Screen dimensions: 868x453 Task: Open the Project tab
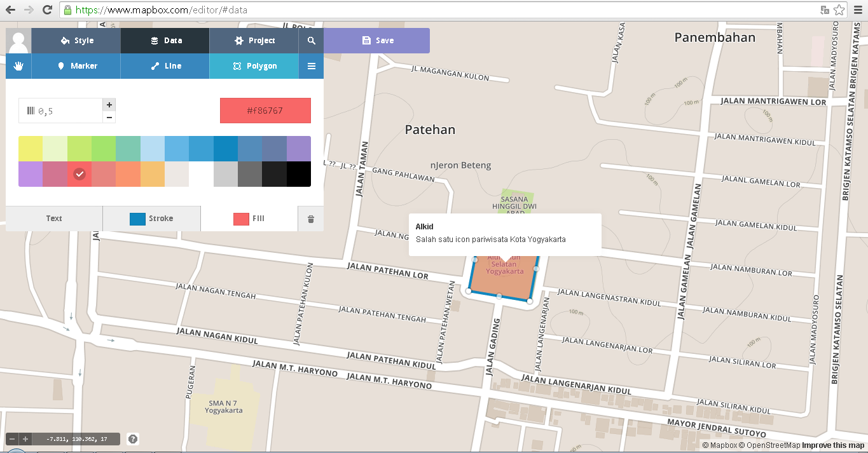(x=253, y=40)
